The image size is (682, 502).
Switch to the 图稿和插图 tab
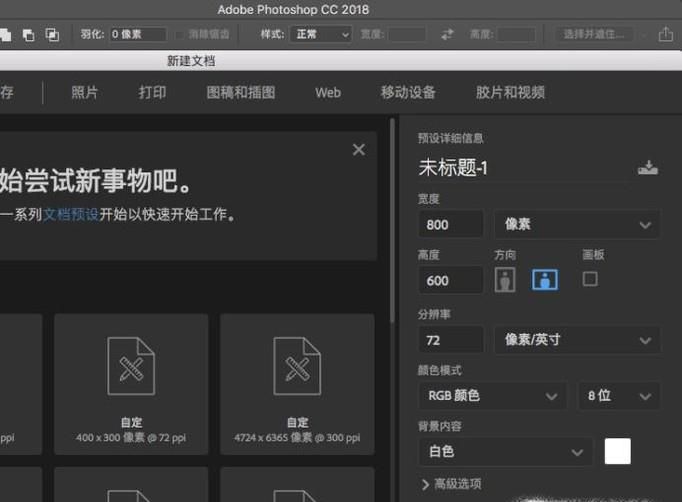click(241, 92)
